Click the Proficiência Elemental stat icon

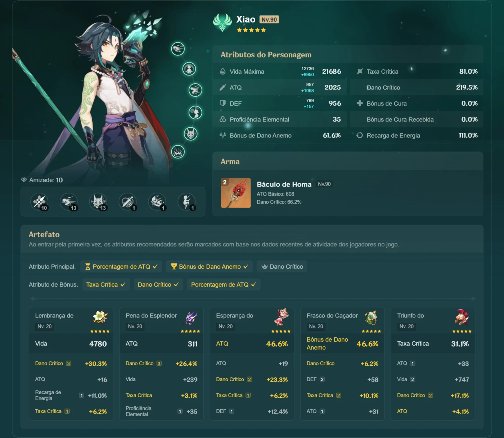point(223,119)
